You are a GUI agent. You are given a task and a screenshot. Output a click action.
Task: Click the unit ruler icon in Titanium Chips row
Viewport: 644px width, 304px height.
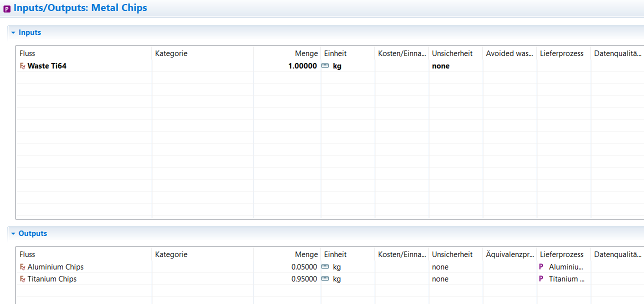coord(325,279)
